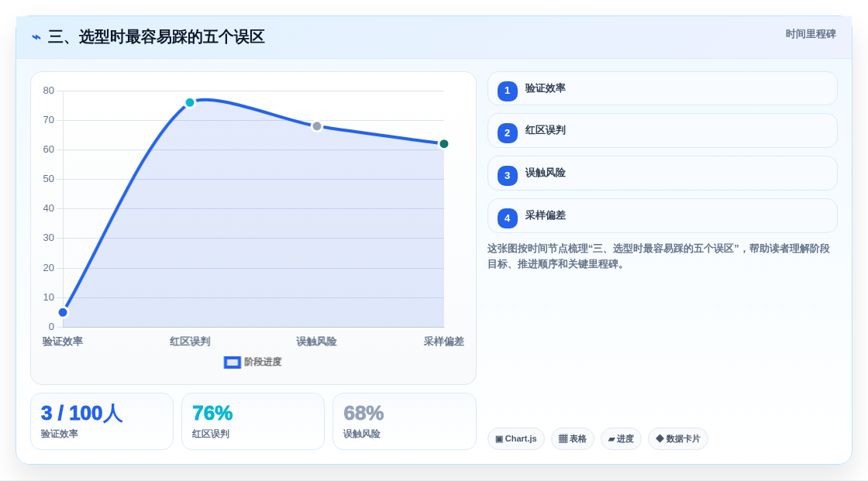Click the title 三、选型时最容易踩的五个误区
Screen dimensions: 868x481
(156, 37)
